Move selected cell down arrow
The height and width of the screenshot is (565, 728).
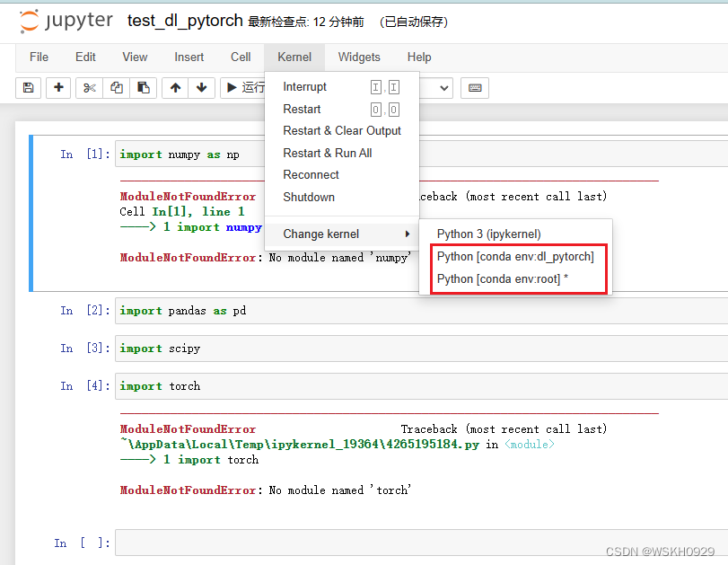coord(201,87)
